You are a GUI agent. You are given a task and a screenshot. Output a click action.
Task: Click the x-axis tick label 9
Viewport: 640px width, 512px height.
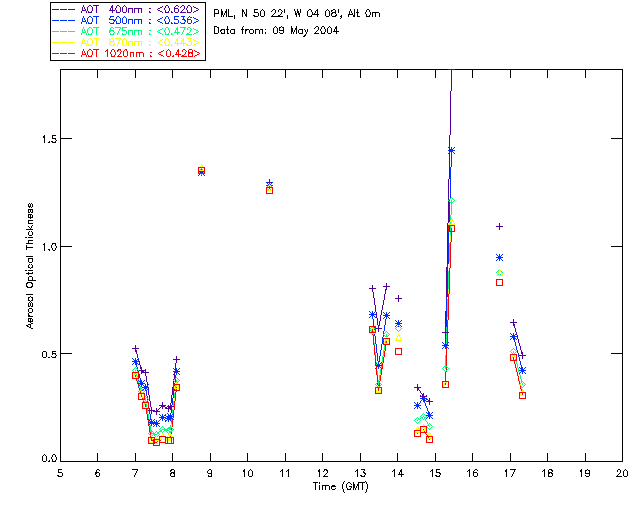[210, 473]
